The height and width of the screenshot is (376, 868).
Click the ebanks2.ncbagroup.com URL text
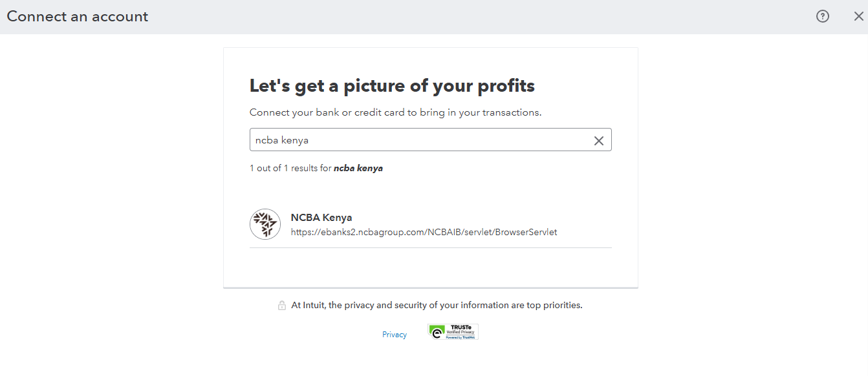424,232
